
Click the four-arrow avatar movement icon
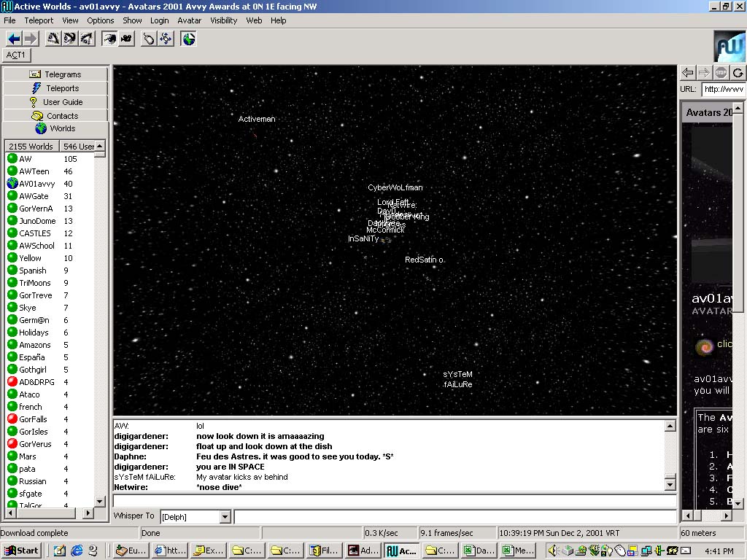(x=166, y=39)
